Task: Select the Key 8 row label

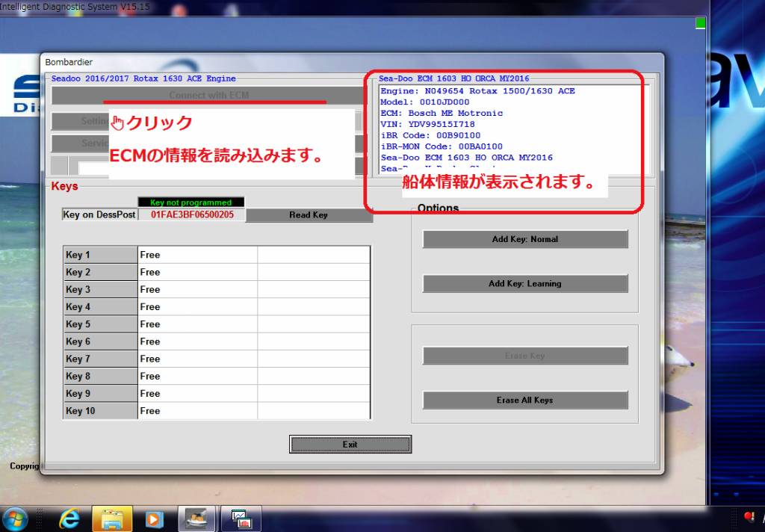Action: click(x=101, y=377)
